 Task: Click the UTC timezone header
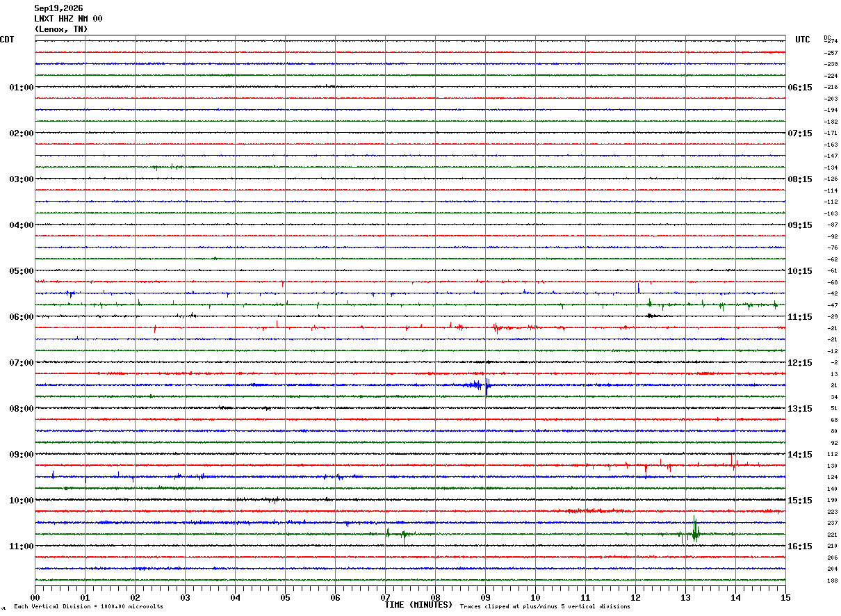click(x=803, y=40)
